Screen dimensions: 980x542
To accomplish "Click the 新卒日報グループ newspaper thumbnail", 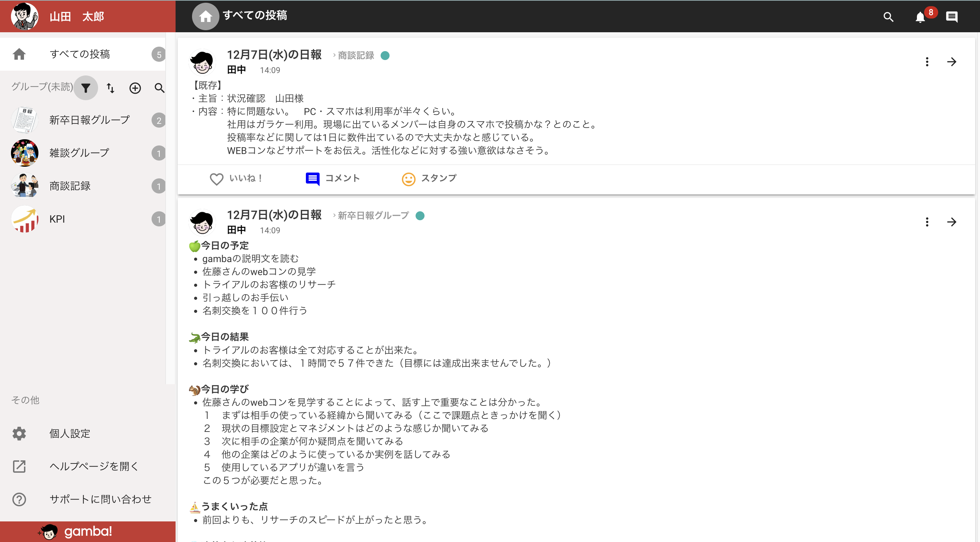I will click(x=25, y=120).
